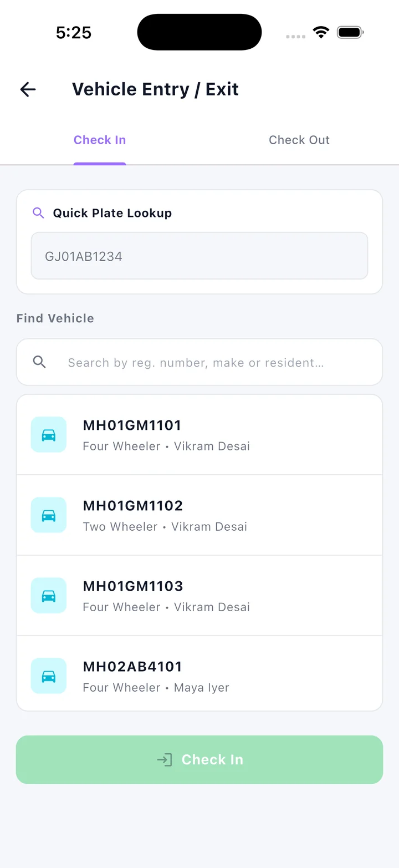Click the car icon for MH01GM1102
This screenshot has height=868, width=399.
[x=49, y=515]
